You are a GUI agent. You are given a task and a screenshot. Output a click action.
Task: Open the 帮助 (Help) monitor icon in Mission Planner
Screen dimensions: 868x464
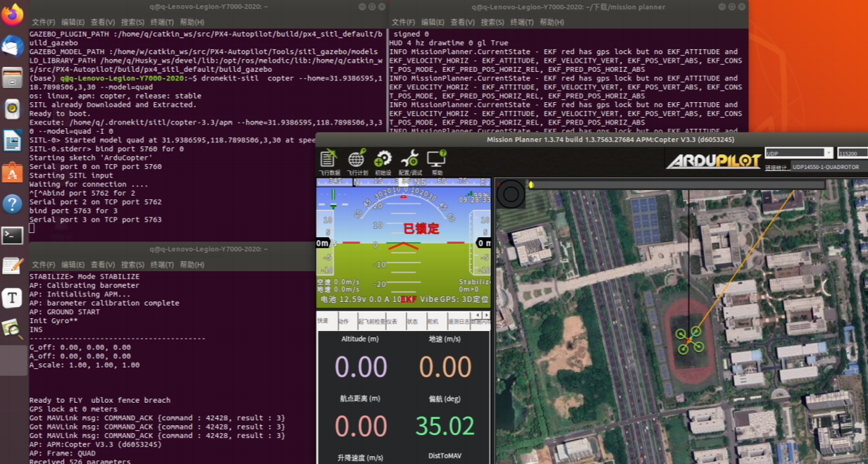[437, 161]
